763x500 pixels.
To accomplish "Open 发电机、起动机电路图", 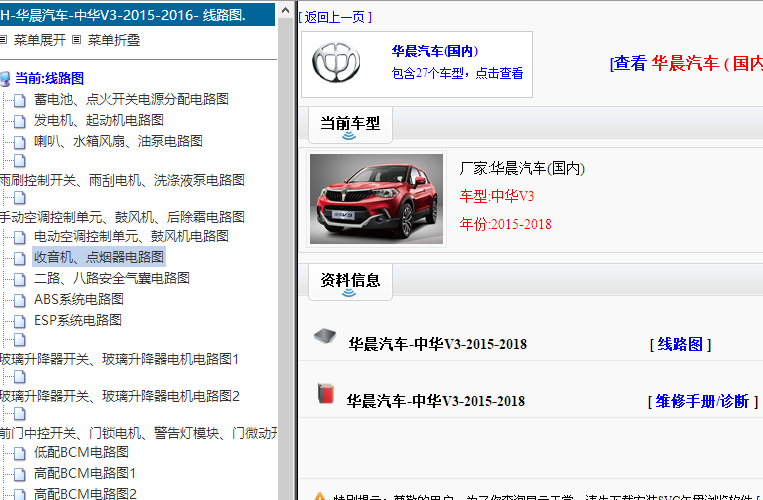I will pos(99,120).
